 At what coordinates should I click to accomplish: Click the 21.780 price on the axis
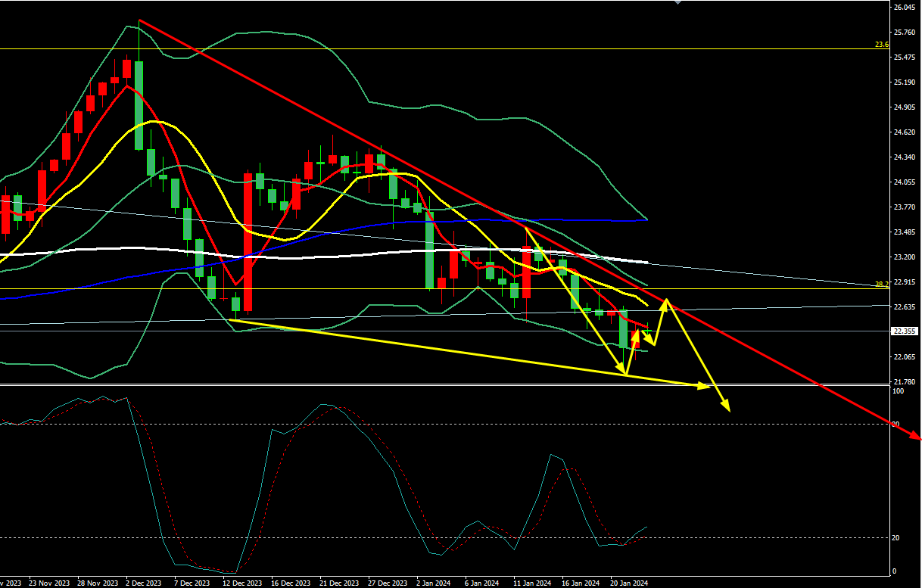905,381
